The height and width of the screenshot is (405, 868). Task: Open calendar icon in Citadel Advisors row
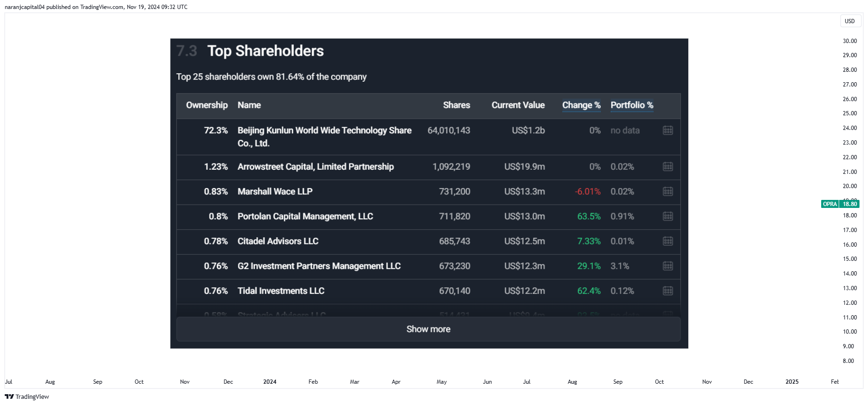[x=667, y=241]
